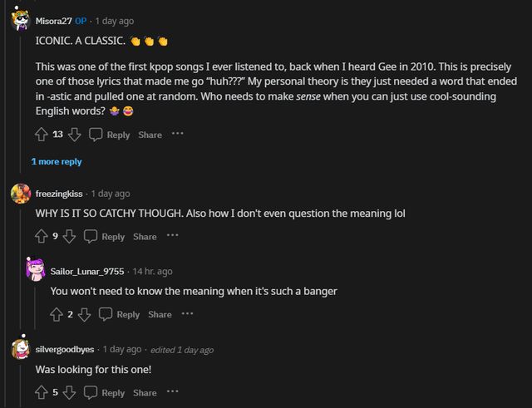Downvote Misora27's comment
This screenshot has height=408, width=532.
74,134
